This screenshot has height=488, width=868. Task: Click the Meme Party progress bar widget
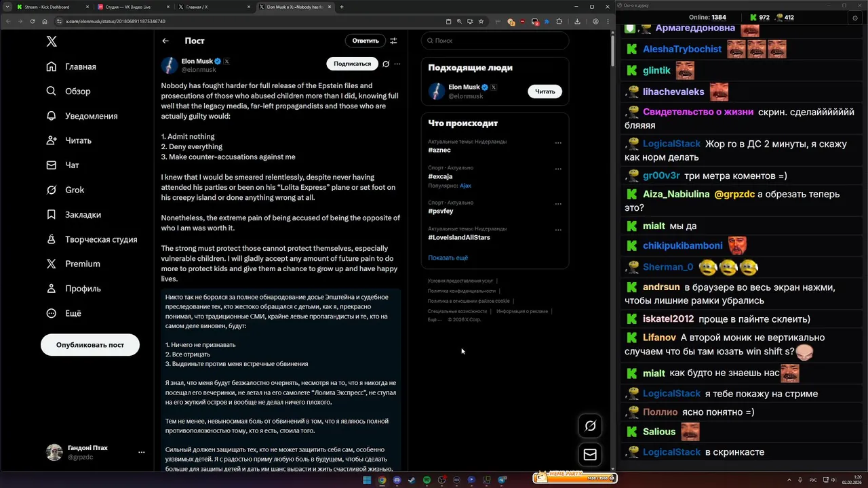click(x=575, y=478)
